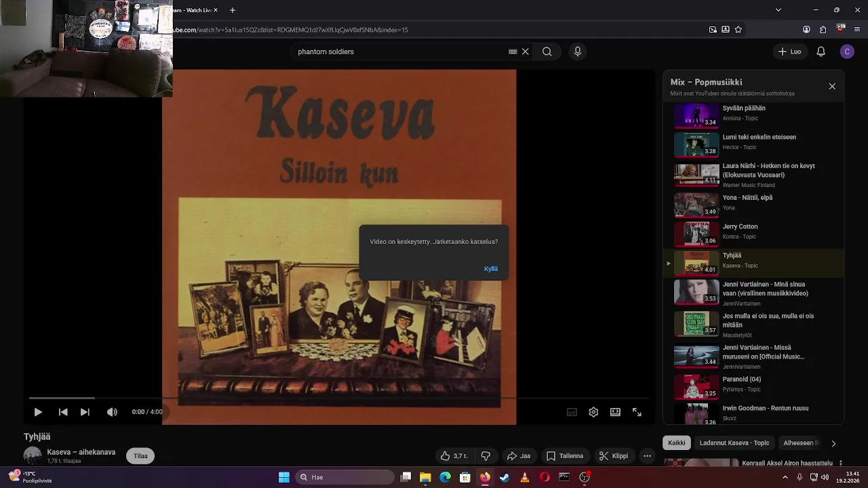Launch Steam from the taskbar
Viewport: 868px width, 488px height.
point(505,477)
